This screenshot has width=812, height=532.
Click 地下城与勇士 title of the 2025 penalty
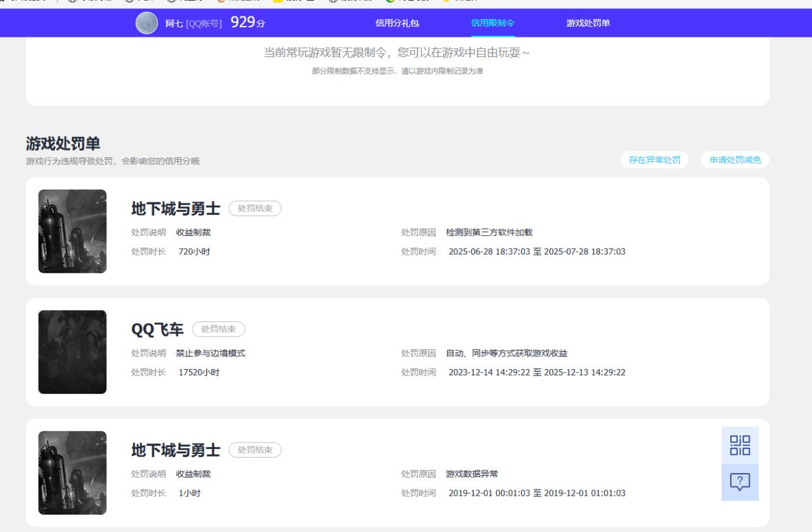click(x=176, y=209)
